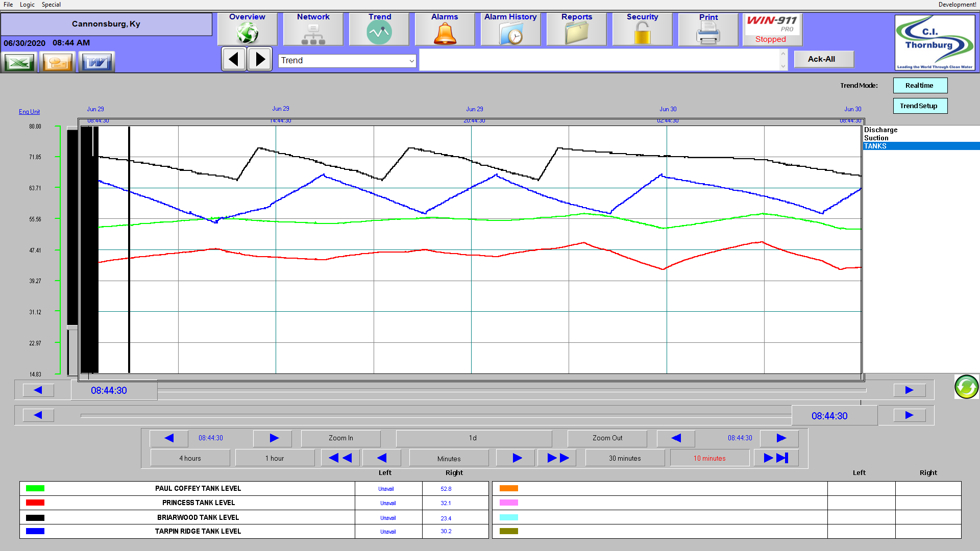980x551 pixels.
Task: Click the Ack-All button
Action: click(823, 59)
